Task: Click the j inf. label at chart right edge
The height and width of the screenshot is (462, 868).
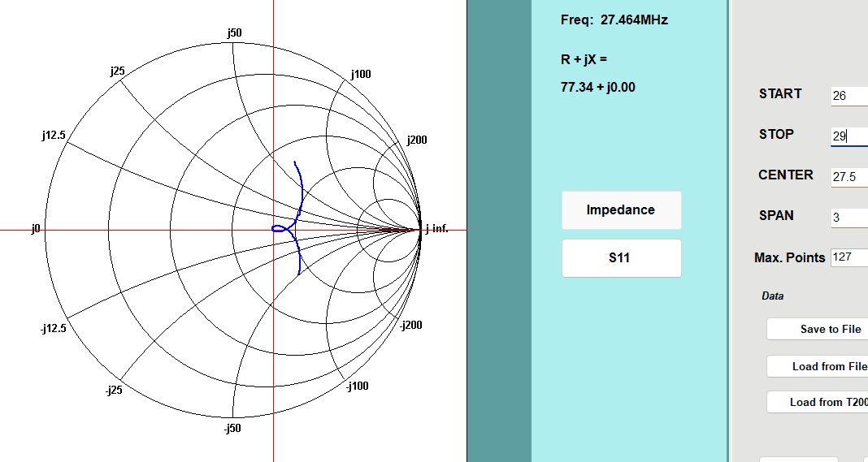Action: pyautogui.click(x=436, y=229)
